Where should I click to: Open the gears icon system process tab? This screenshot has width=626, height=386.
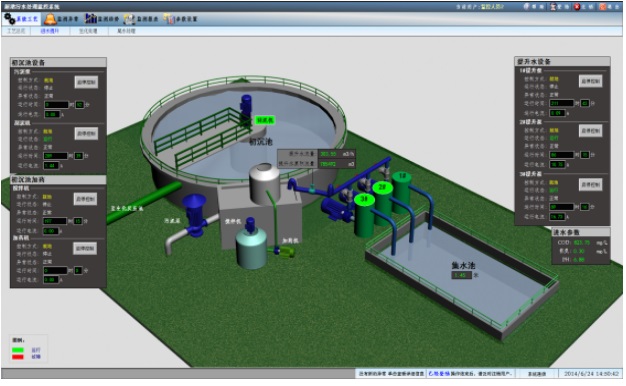coord(21,19)
